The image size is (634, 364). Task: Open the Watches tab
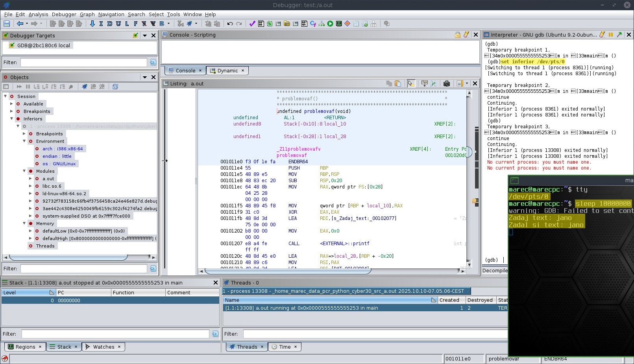104,347
